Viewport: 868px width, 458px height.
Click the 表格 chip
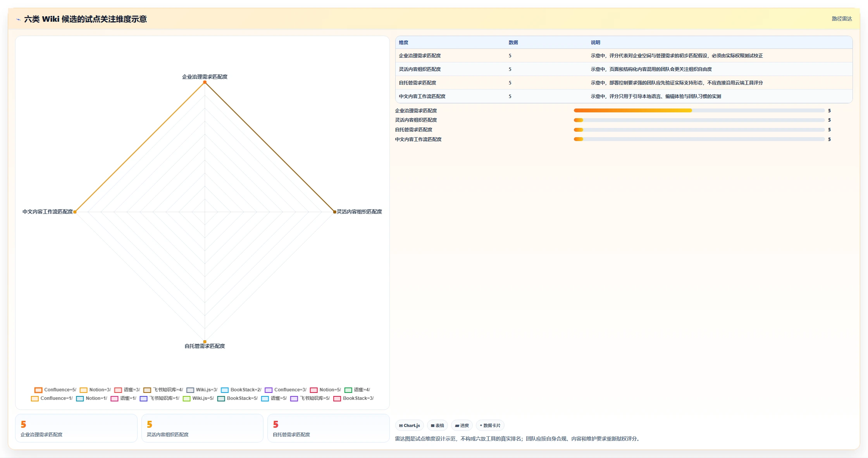[x=437, y=425]
